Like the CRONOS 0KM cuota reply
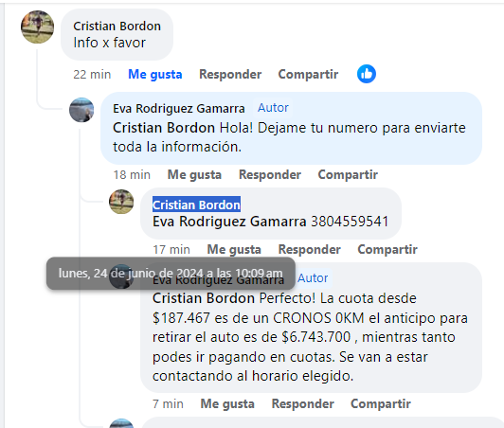Image resolution: width=504 pixels, height=428 pixels. (227, 403)
